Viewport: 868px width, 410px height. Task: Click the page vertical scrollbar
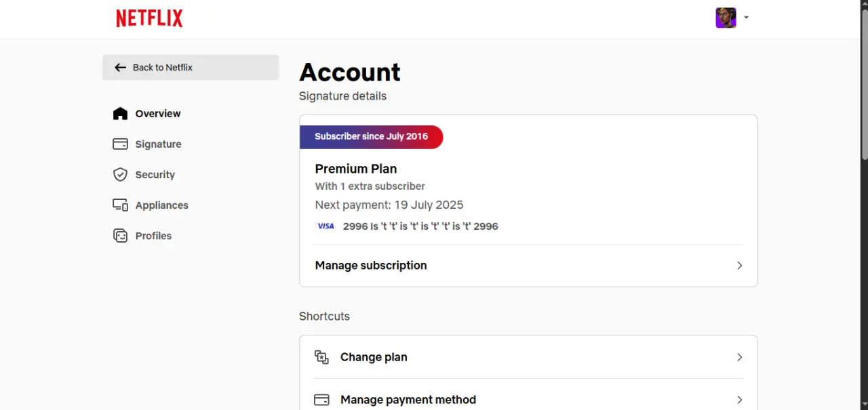(865, 205)
